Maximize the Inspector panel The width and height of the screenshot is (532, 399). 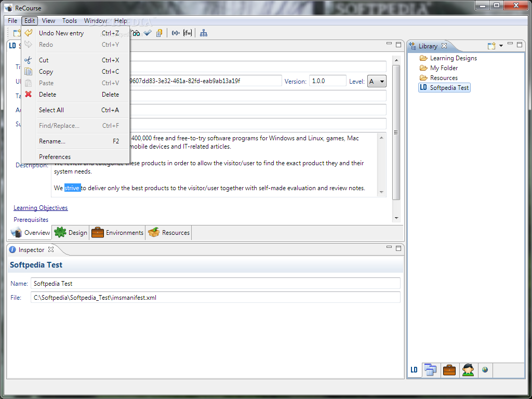(x=398, y=248)
